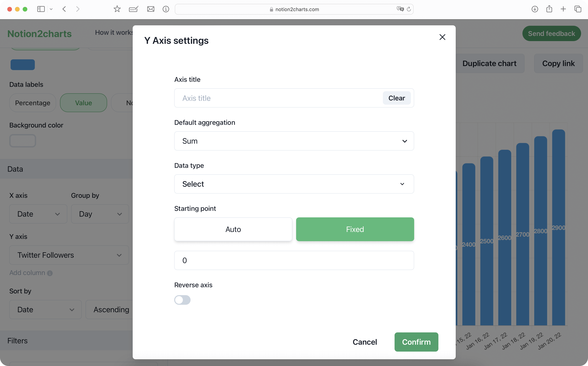Click the share icon in toolbar
588x366 pixels.
[x=549, y=9]
